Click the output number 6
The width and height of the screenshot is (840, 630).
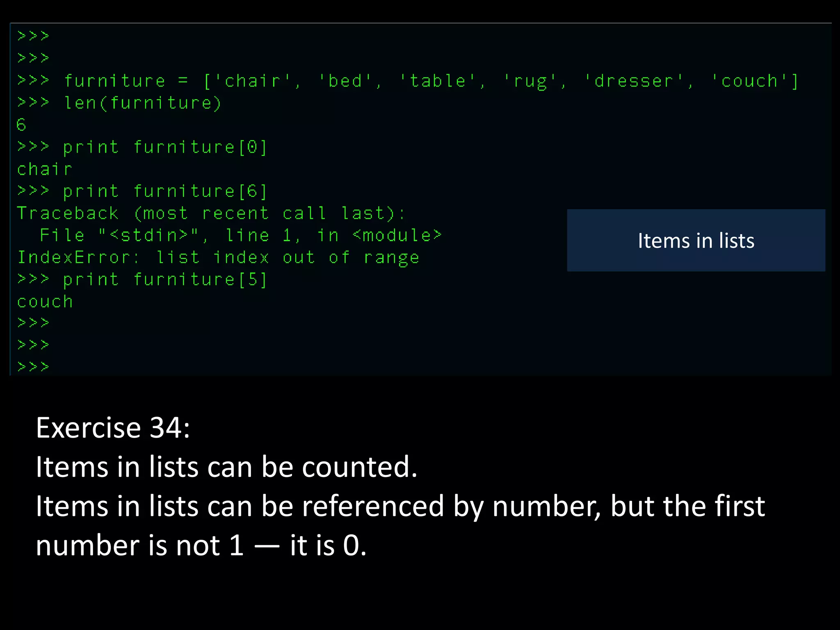pyautogui.click(x=21, y=125)
